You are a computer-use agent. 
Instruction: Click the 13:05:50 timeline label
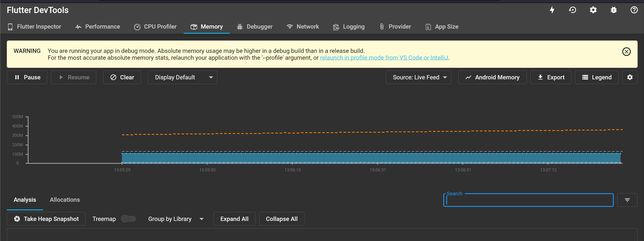[207, 170]
